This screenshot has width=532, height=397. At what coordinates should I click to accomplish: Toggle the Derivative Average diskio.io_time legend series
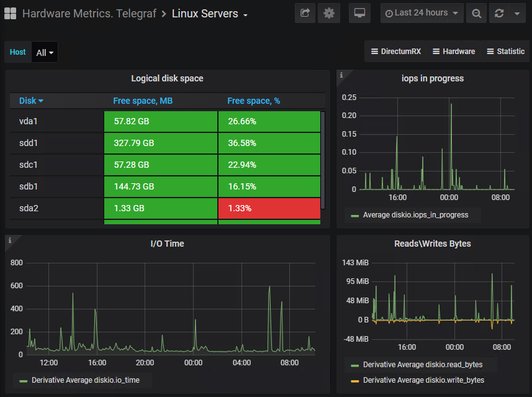click(86, 380)
